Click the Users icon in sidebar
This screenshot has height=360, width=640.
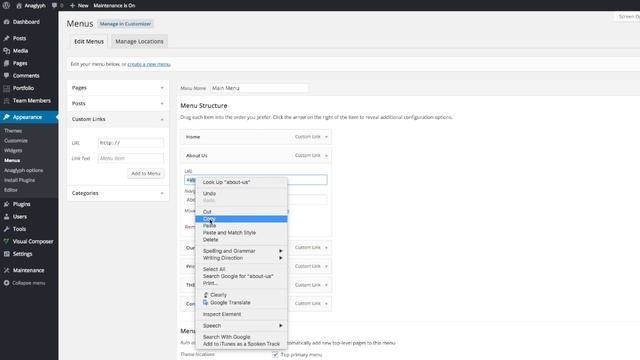tap(7, 217)
